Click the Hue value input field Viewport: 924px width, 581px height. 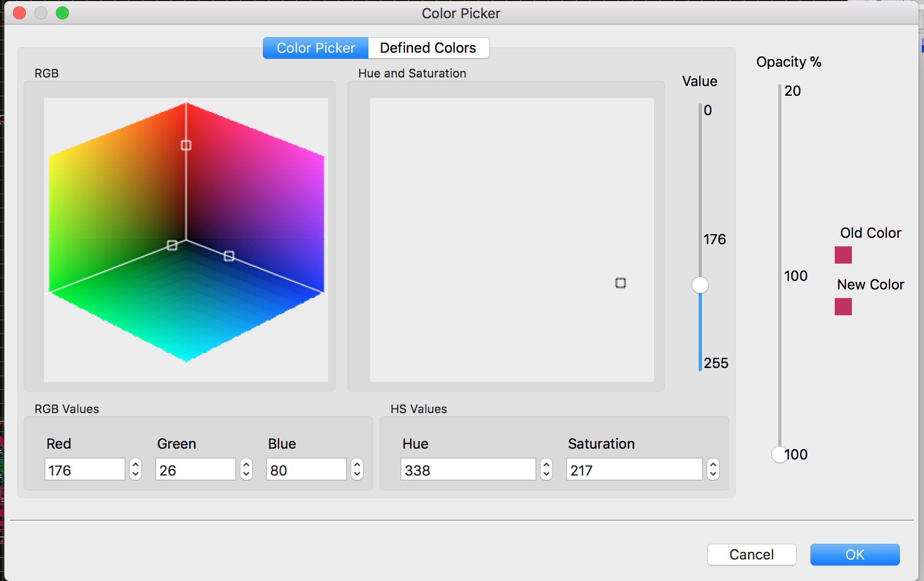click(x=467, y=470)
